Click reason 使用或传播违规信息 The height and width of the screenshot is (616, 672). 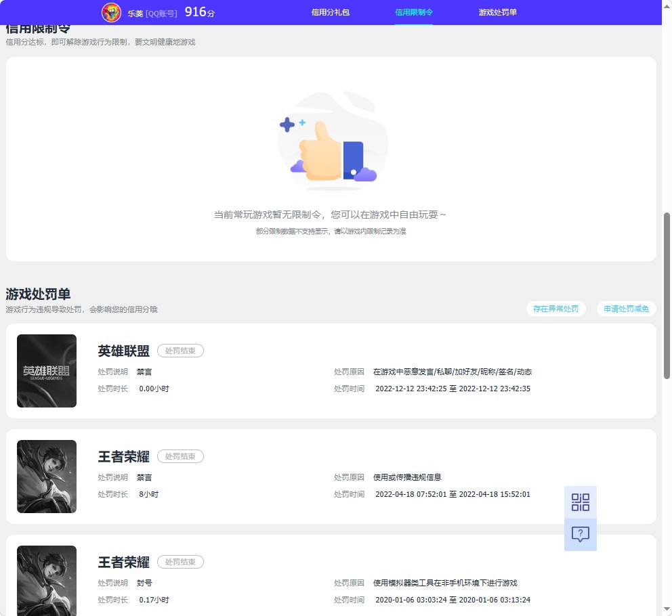click(407, 477)
